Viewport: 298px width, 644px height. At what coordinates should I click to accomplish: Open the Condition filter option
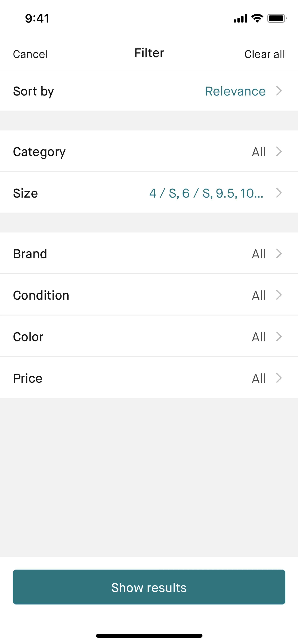41,295
